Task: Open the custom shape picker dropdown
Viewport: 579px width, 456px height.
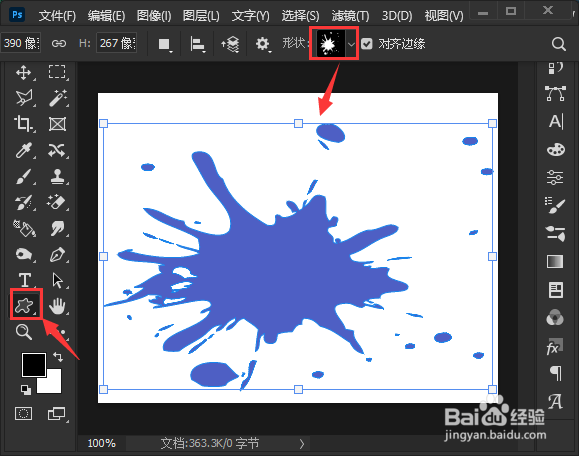Action: pos(351,44)
